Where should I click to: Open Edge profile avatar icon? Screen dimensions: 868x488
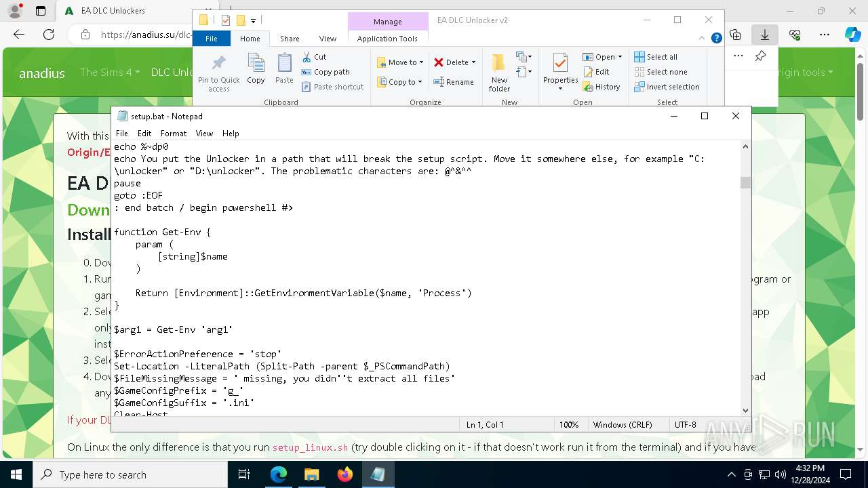(14, 11)
